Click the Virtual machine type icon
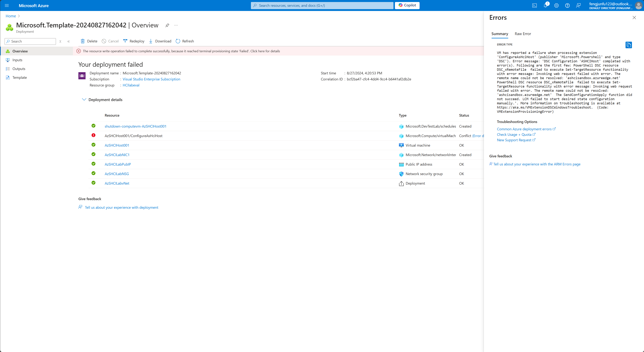This screenshot has width=644, height=352. click(401, 145)
